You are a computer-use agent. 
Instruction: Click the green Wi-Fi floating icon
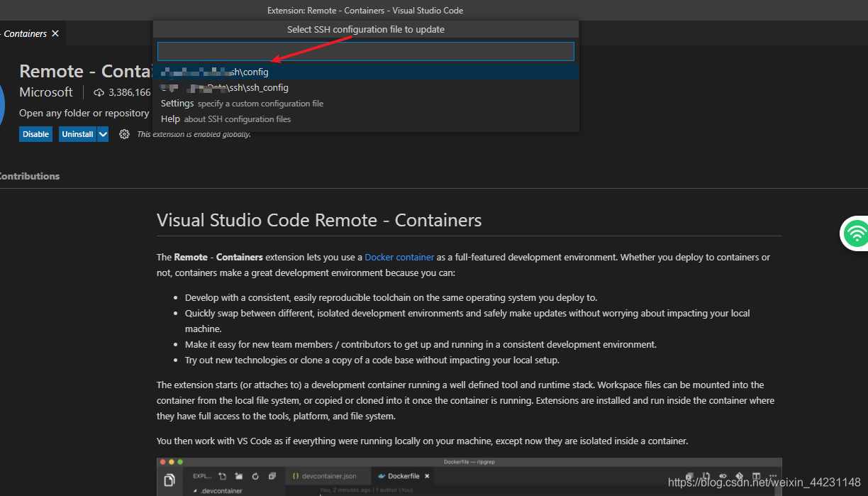click(x=856, y=233)
